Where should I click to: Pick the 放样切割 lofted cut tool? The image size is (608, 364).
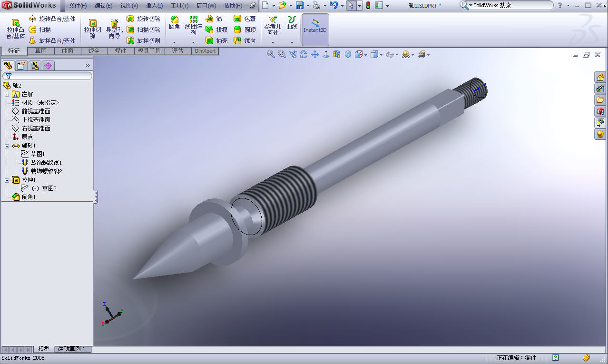click(x=143, y=41)
